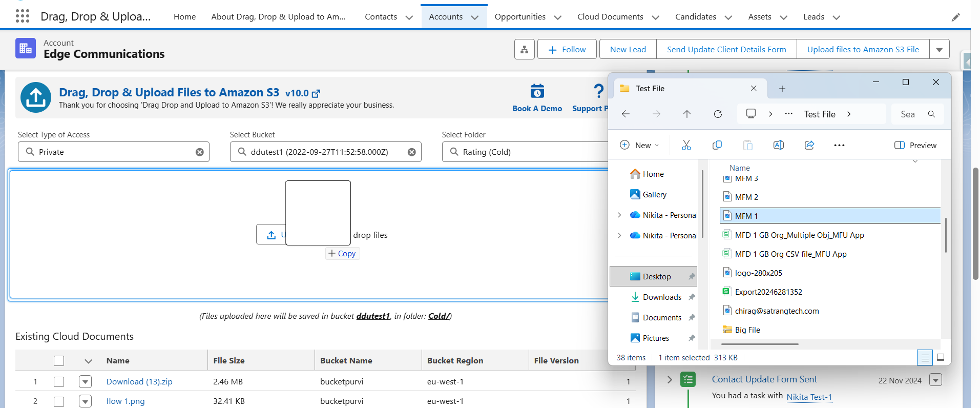980x408 pixels.
Task: Switch to details view in Explorer status bar
Action: 925,358
